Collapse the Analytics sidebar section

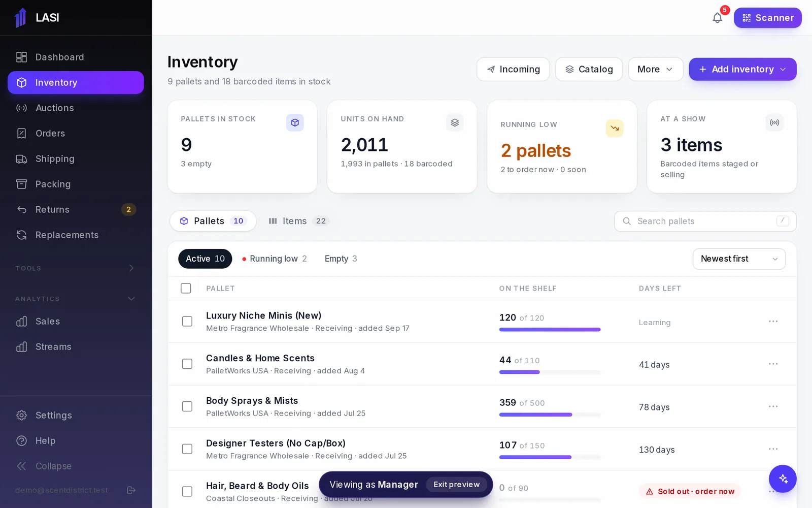(x=76, y=299)
